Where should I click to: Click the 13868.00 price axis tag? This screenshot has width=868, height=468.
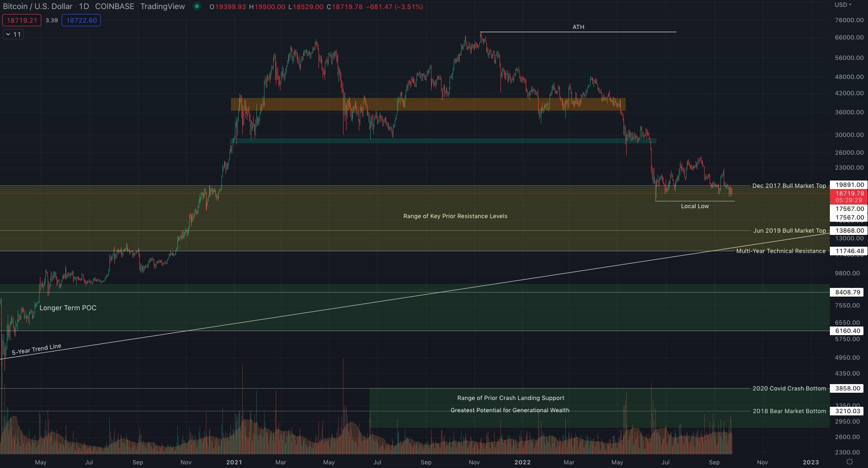pyautogui.click(x=848, y=230)
